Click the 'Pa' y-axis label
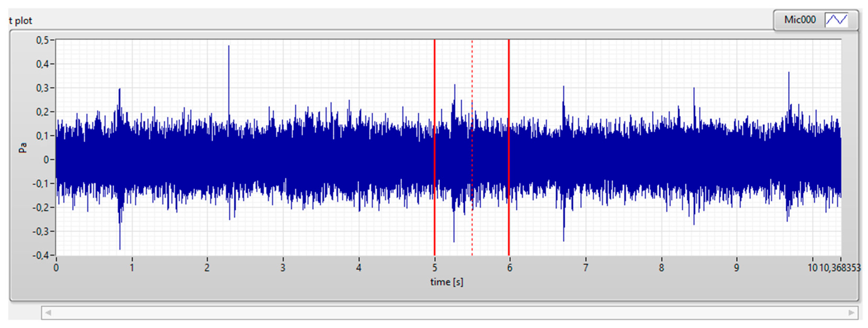This screenshot has height=328, width=868. click(23, 147)
